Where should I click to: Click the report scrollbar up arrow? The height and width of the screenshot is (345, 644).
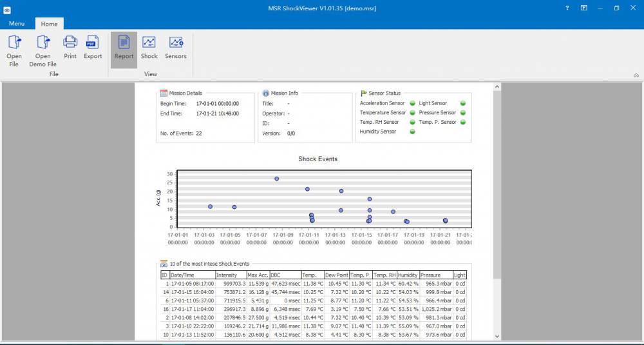pos(497,87)
